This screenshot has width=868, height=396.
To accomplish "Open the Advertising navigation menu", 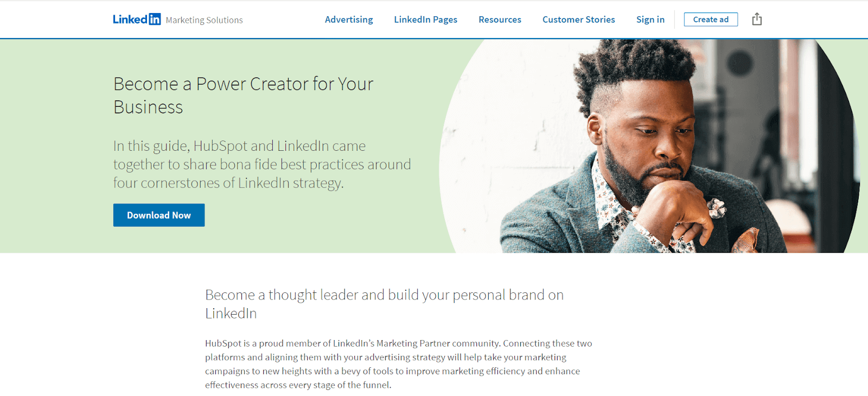I will [x=349, y=19].
